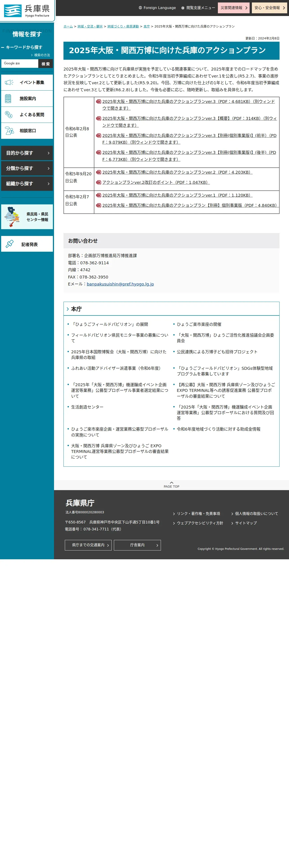Viewport: 289px width, 868px height.
Task: Click the globe icon beside Foreign Language
Action: pos(140,8)
